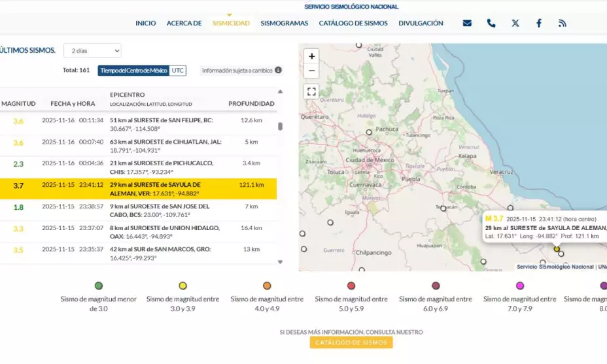Click the earthquake marker near Ciudad Valles

(x=359, y=45)
